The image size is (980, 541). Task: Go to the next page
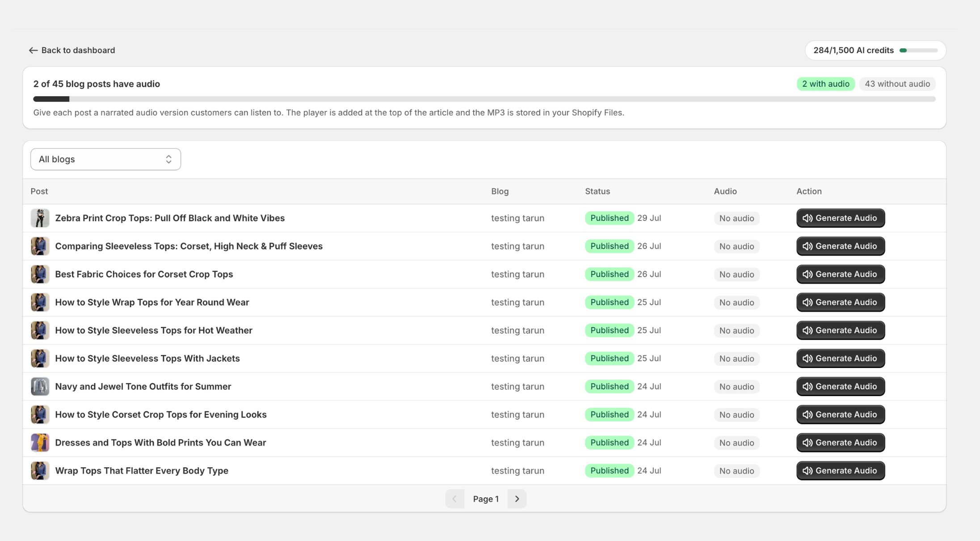[x=517, y=499]
